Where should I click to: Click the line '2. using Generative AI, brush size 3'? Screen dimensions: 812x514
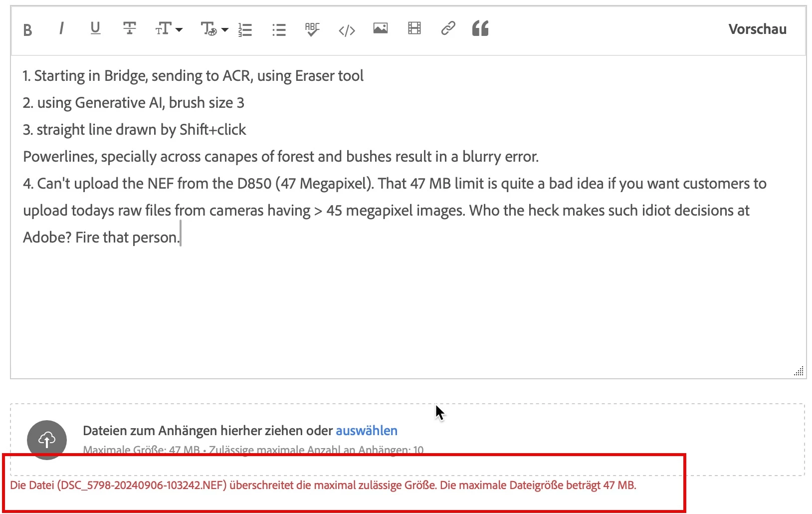click(134, 103)
